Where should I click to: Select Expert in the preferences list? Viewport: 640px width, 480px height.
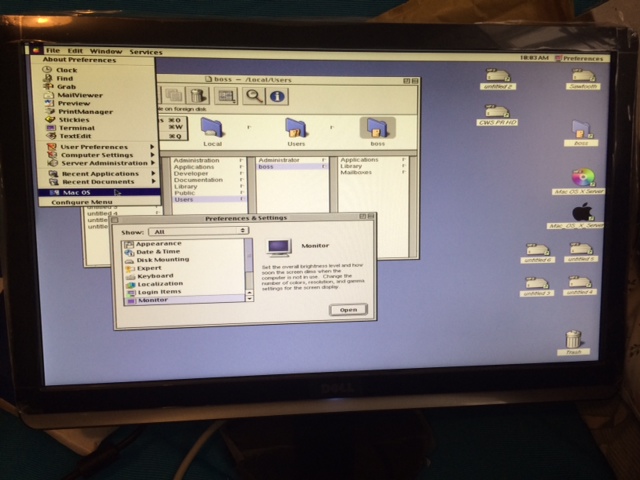[149, 268]
